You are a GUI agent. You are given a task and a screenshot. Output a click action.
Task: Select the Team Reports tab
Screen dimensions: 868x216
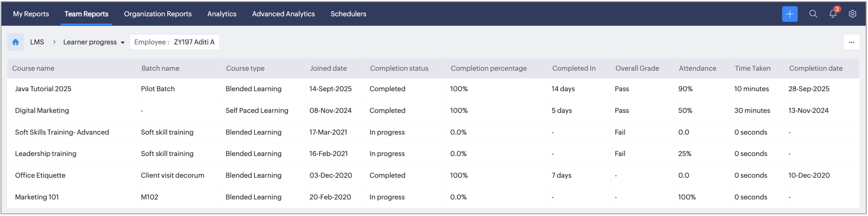click(86, 14)
